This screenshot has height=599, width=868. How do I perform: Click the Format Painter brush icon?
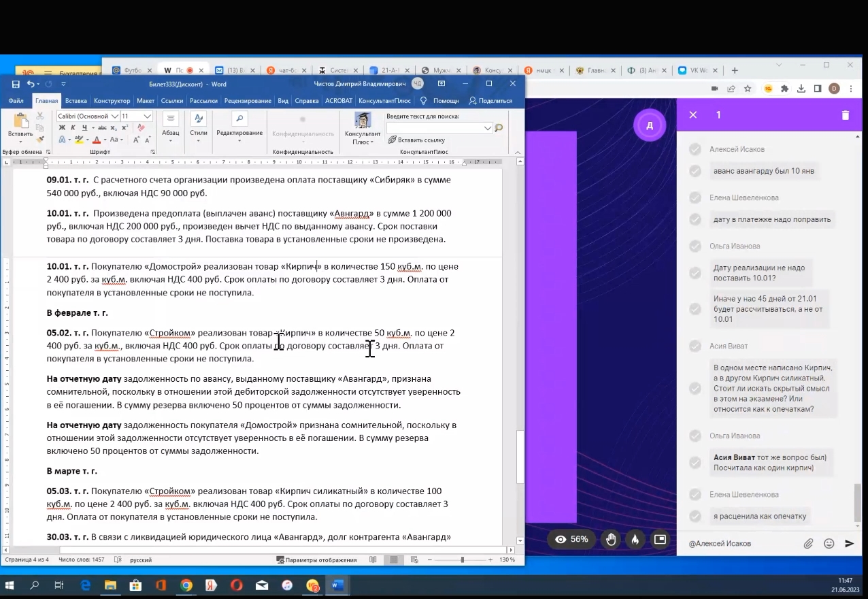(40, 138)
